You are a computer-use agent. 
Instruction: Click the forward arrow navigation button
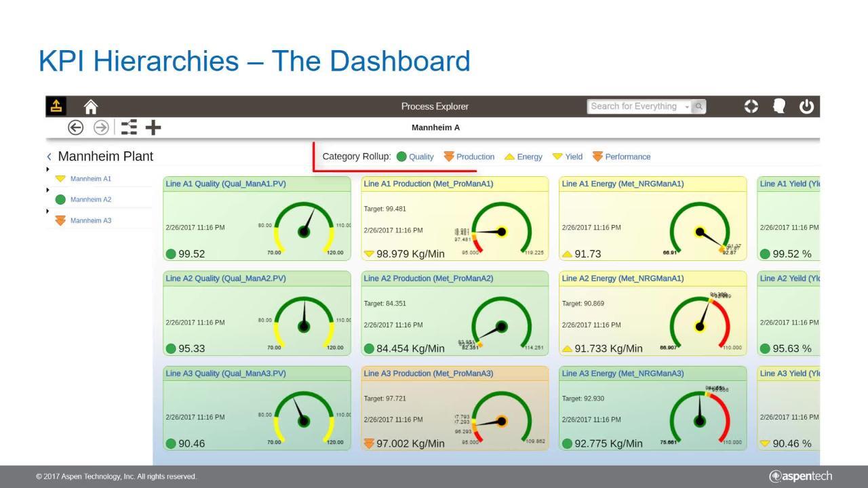[x=101, y=127]
